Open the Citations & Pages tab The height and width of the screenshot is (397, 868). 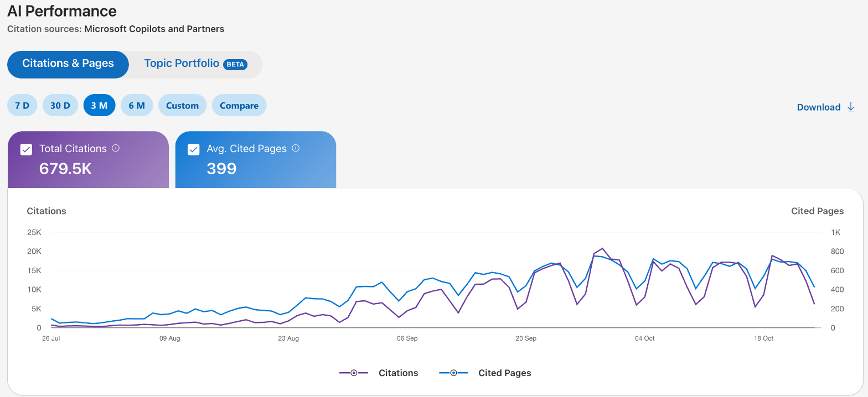point(68,64)
